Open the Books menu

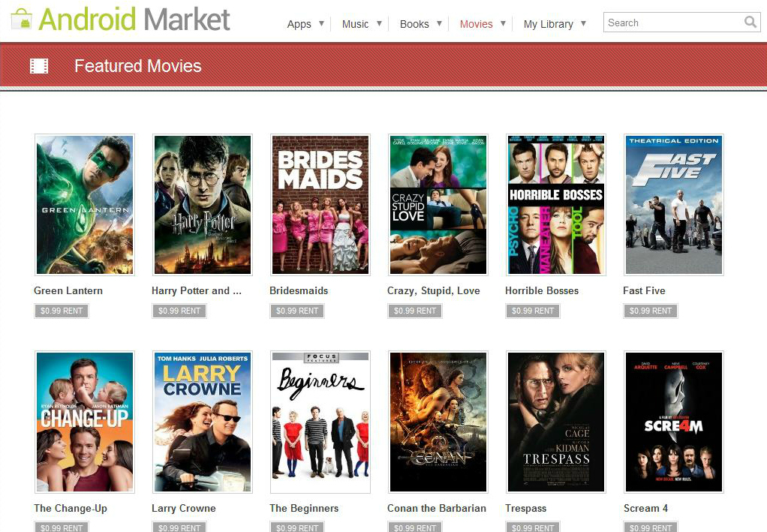(414, 24)
